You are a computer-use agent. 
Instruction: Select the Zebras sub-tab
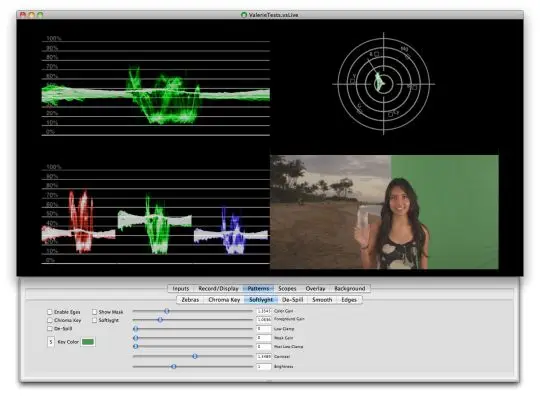pos(190,300)
